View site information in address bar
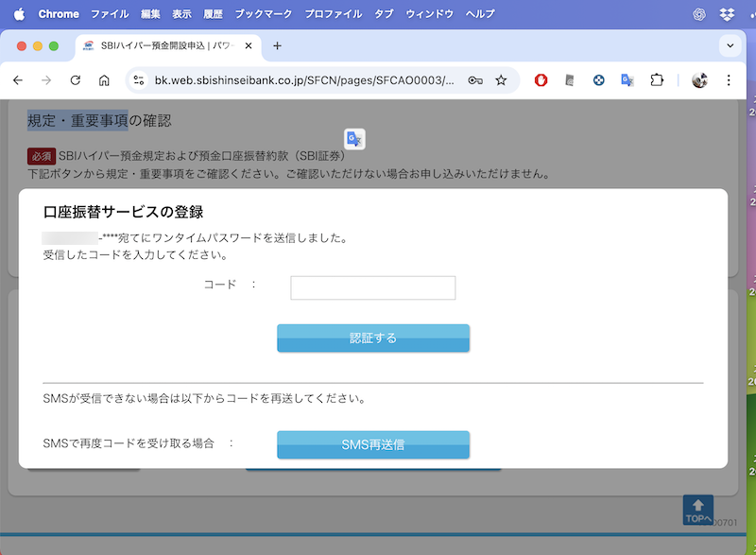The height and width of the screenshot is (555, 756). (138, 80)
